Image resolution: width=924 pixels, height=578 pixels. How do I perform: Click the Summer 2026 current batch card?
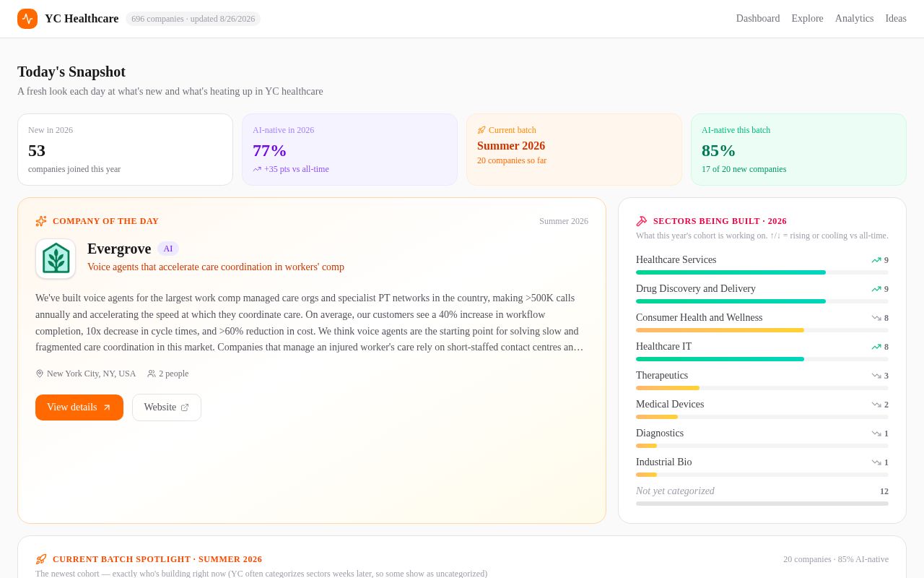(x=575, y=150)
